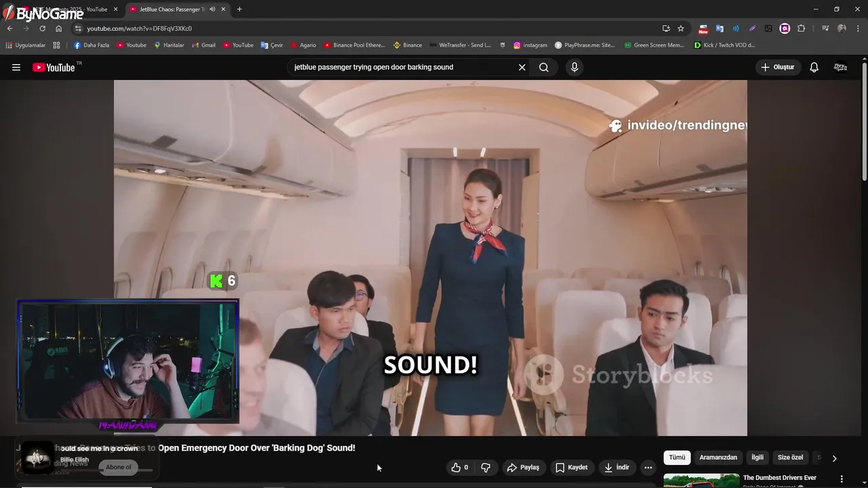
Task: Open Uygulamalar apps bookmark
Action: [x=26, y=45]
